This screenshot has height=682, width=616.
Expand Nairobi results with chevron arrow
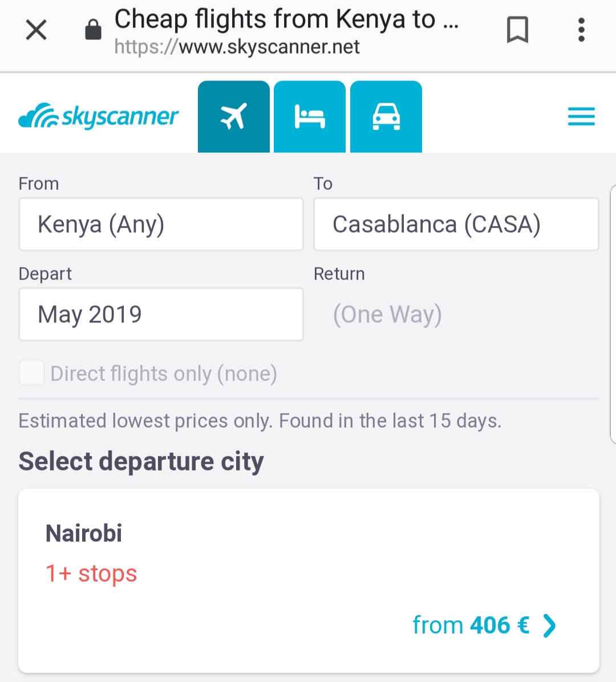549,626
